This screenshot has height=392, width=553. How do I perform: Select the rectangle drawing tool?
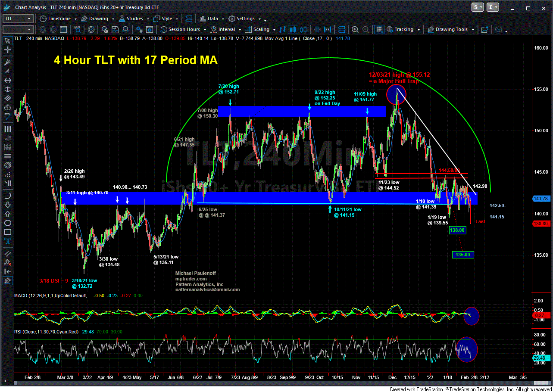pyautogui.click(x=7, y=233)
